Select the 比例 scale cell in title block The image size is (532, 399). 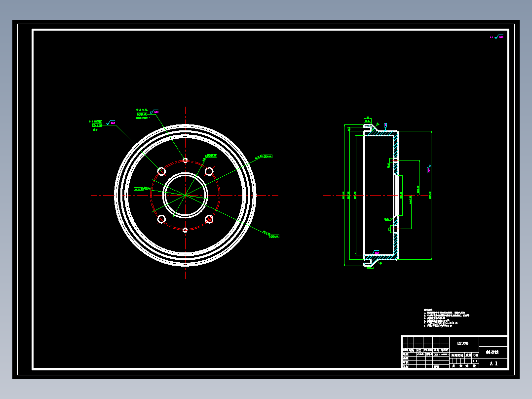(x=475, y=355)
